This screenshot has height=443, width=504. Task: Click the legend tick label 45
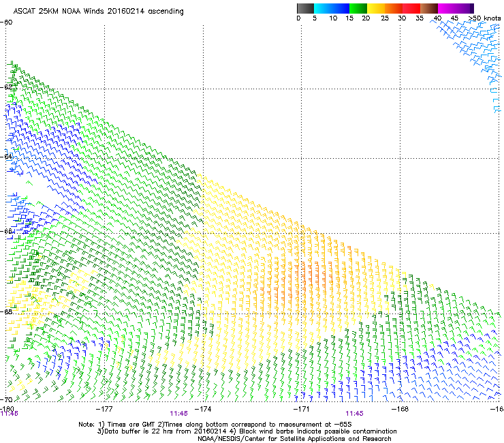click(x=454, y=18)
